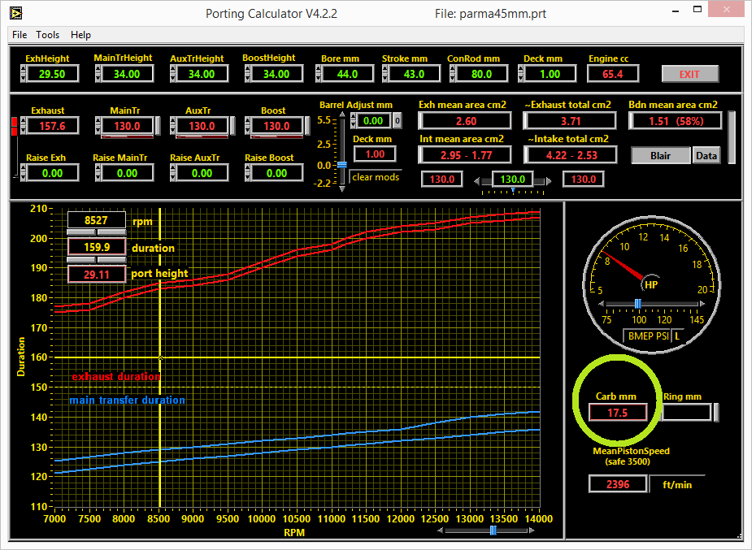
Task: Toggle the Blair calculation mode
Action: (660, 156)
